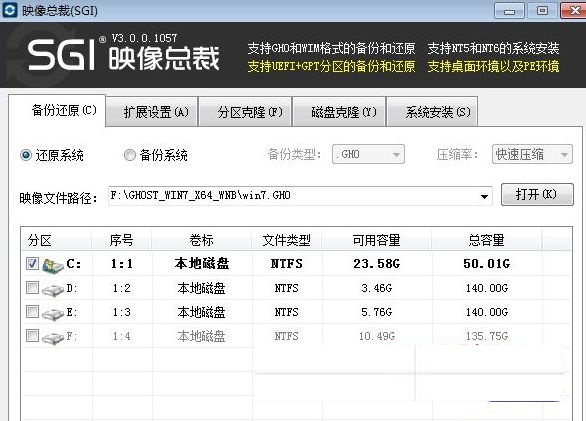
Task: Click the SGI app icon in title bar
Action: pos(10,10)
